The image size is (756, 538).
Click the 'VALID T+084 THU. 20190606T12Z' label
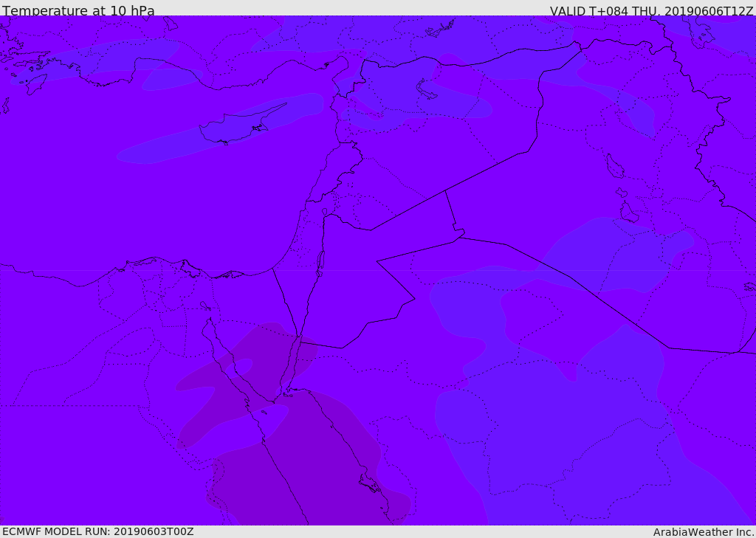tap(651, 11)
